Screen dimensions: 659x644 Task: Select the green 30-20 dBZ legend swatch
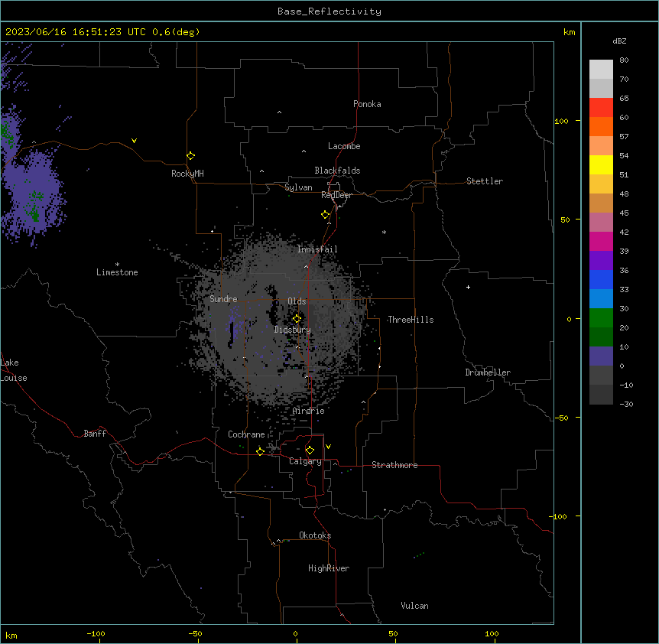[x=601, y=318]
